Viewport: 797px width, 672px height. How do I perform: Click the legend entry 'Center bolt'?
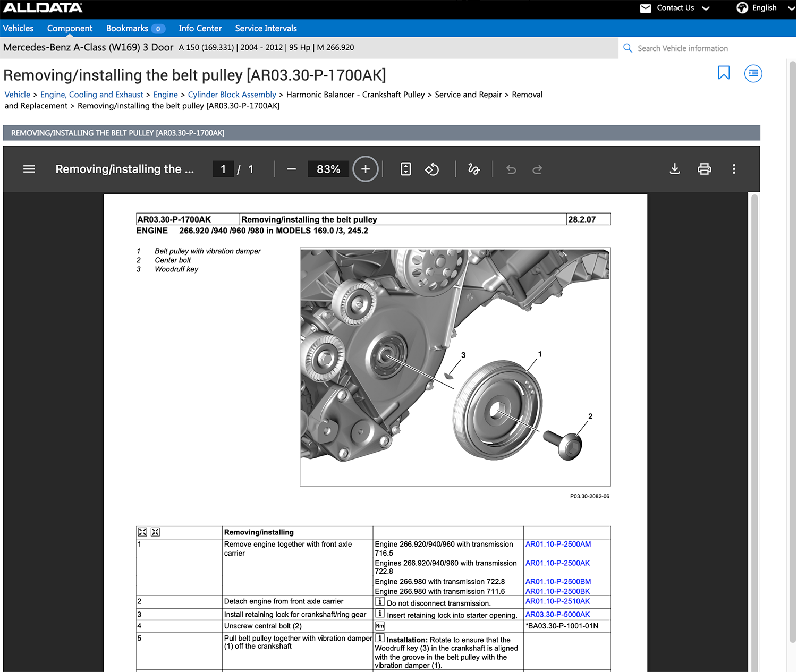(x=173, y=260)
